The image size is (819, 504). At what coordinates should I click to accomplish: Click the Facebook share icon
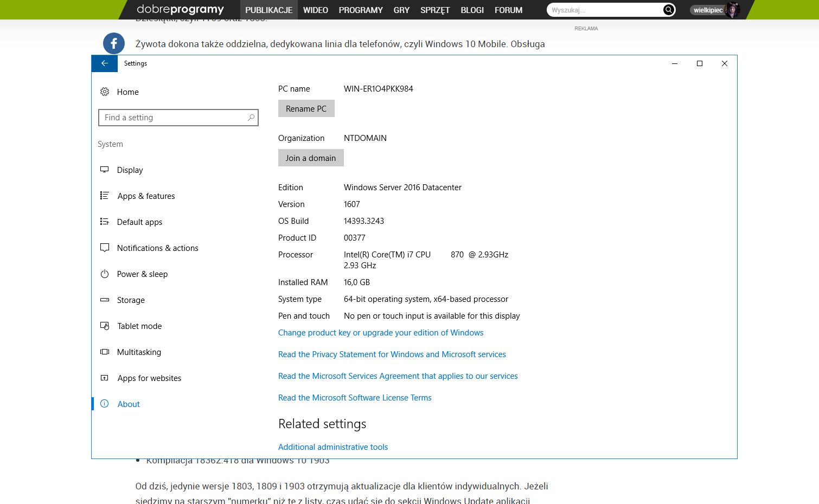114,44
